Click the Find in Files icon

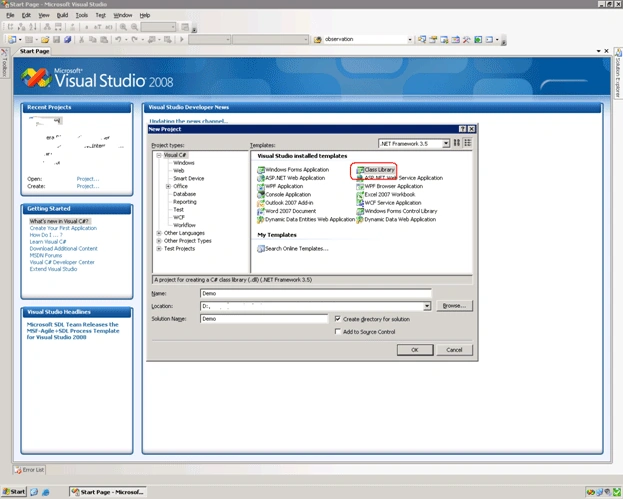point(317,39)
